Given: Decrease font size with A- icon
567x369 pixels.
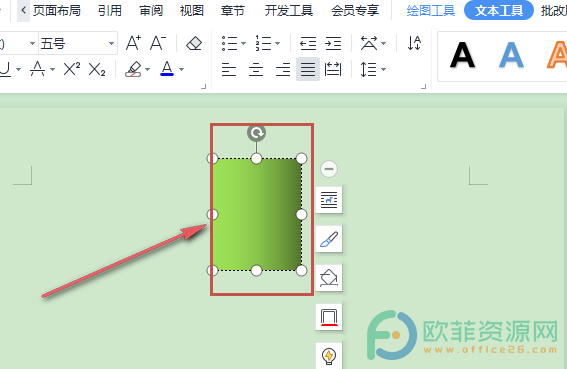Looking at the screenshot, I should [x=158, y=43].
